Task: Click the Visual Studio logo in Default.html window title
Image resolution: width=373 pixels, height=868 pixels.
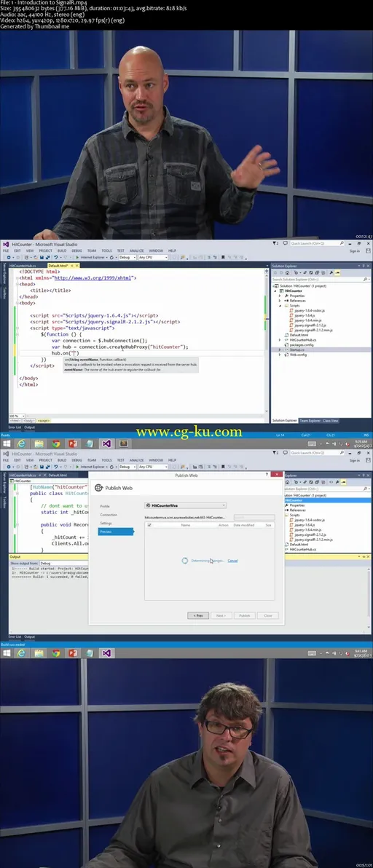Action: pyautogui.click(x=6, y=244)
